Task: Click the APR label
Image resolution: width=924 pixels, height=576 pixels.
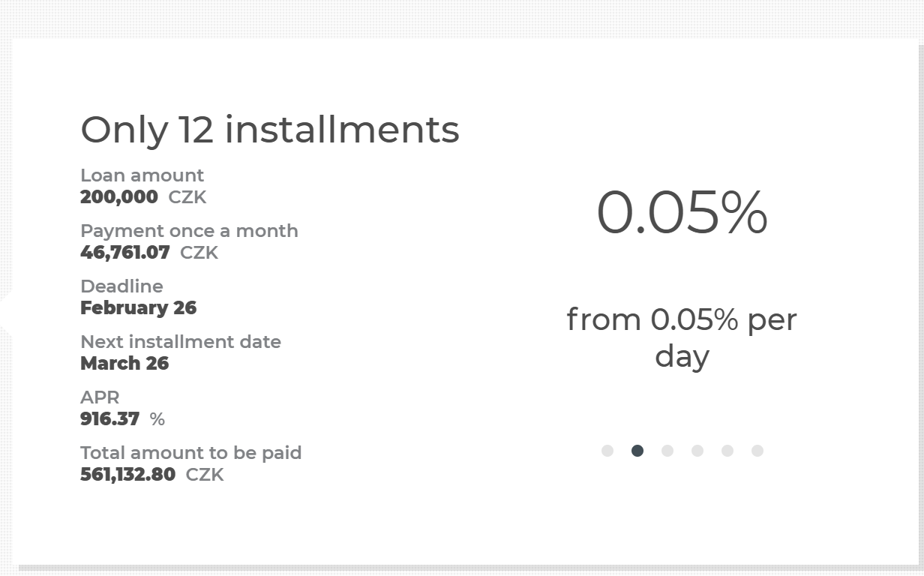Action: pyautogui.click(x=100, y=397)
